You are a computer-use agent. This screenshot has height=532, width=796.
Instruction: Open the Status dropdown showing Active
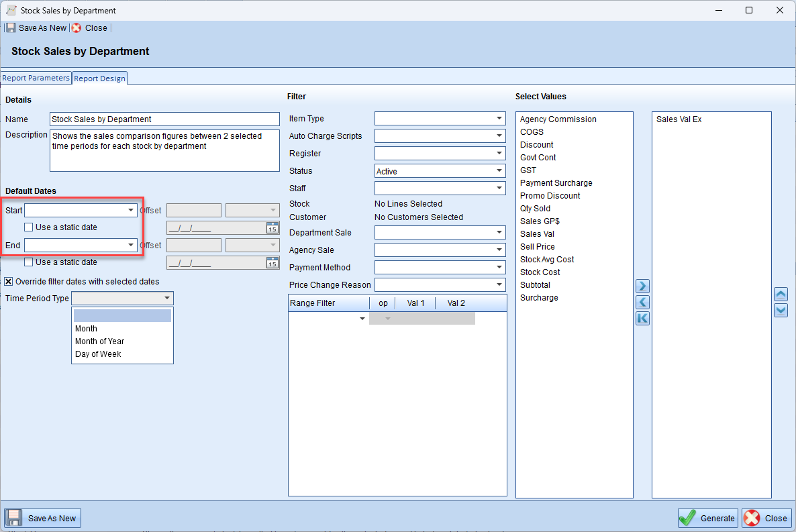(499, 171)
